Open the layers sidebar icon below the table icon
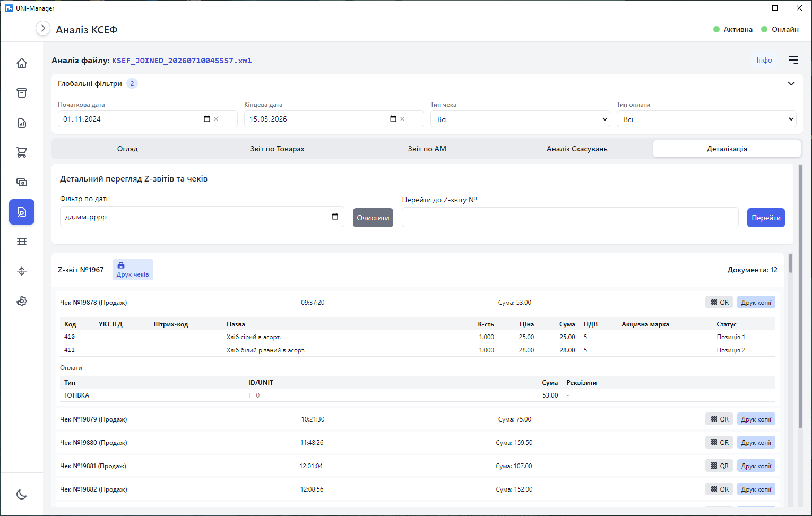The image size is (812, 516). pos(22,271)
